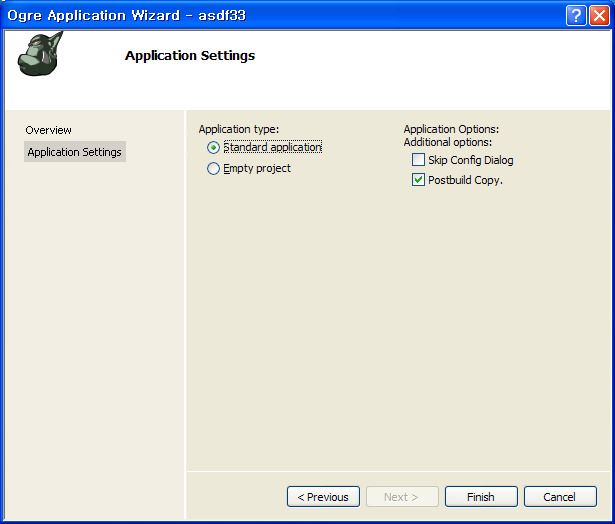Click the disabled Next button
The image size is (615, 524).
402,497
